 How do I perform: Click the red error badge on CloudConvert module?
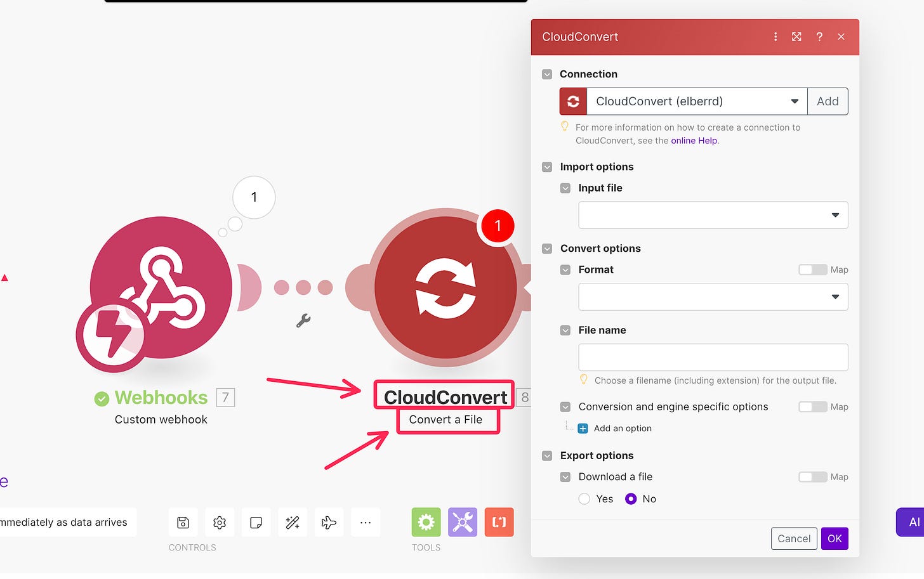point(498,226)
